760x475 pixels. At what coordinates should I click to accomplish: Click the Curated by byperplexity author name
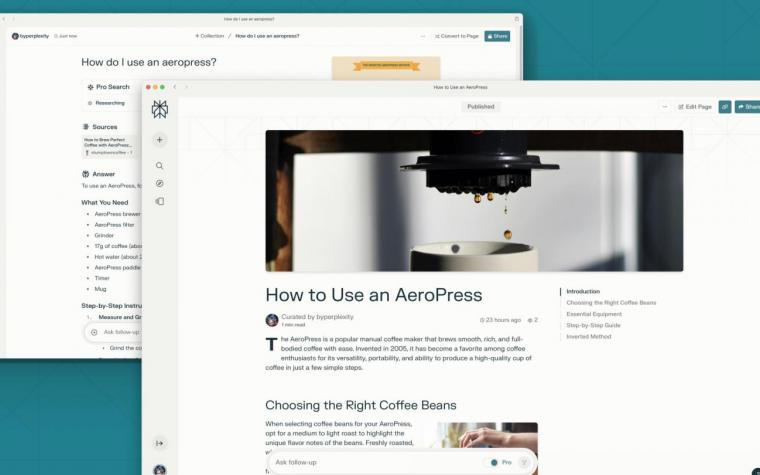(317, 317)
